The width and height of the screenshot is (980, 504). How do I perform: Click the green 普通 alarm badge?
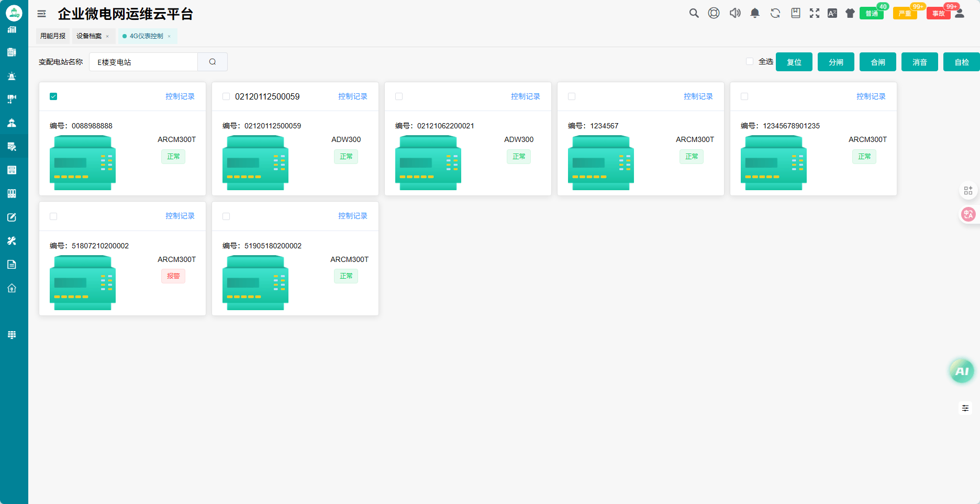click(872, 13)
